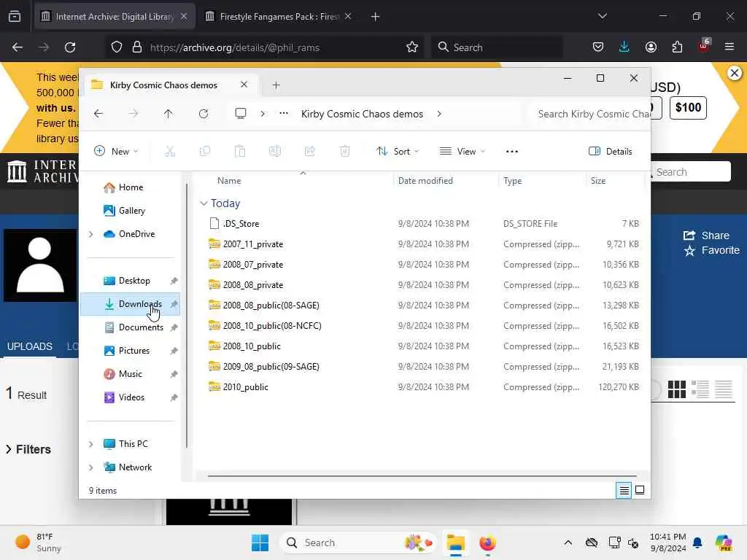The image size is (747, 560).
Task: Add a new Explorer tab
Action: pyautogui.click(x=276, y=85)
